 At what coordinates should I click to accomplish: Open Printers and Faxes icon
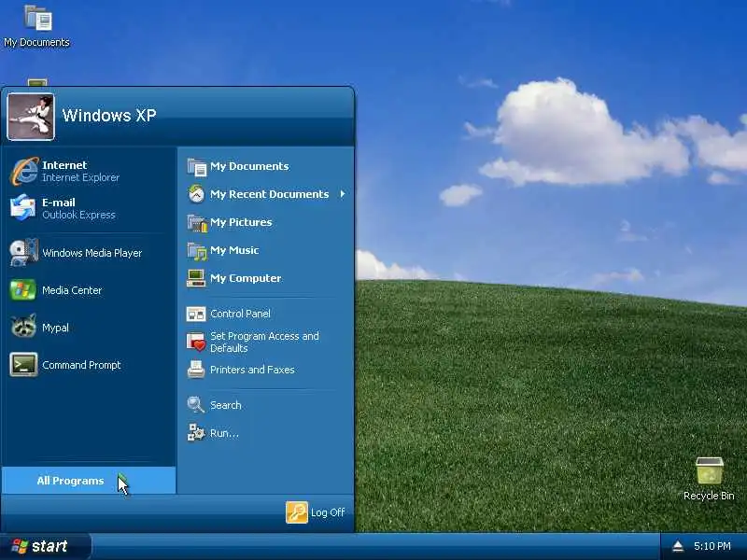click(x=196, y=370)
